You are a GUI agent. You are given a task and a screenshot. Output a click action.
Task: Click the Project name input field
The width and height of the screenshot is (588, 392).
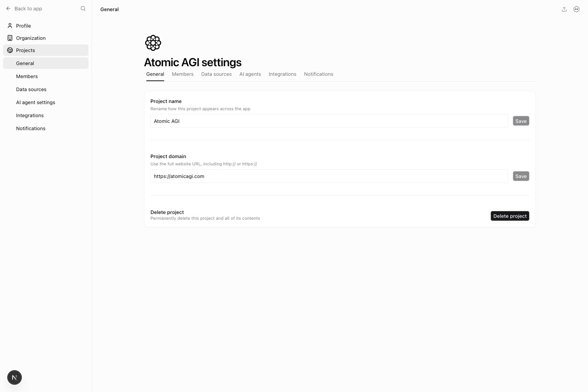[329, 121]
